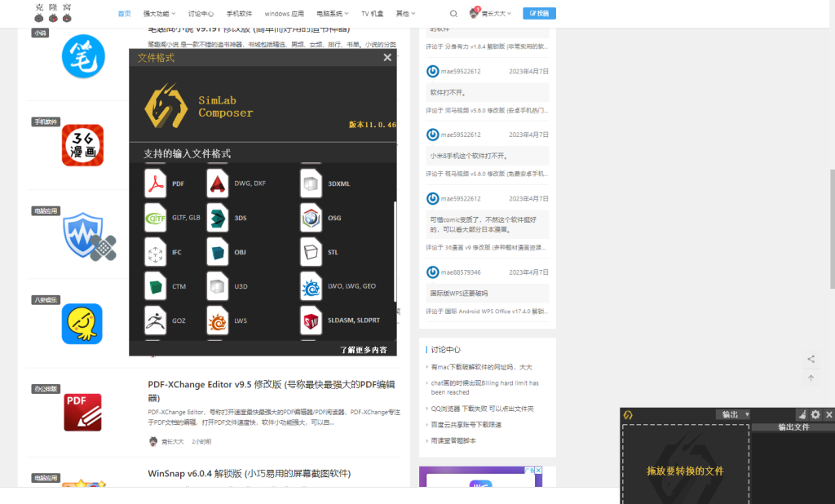The image size is (835, 504).
Task: Click the SLDASM, SLDPRT SolidWorks icon
Action: tap(311, 321)
